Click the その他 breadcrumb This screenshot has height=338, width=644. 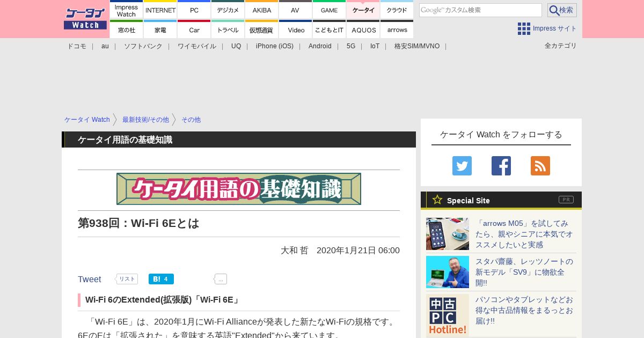pyautogui.click(x=191, y=120)
